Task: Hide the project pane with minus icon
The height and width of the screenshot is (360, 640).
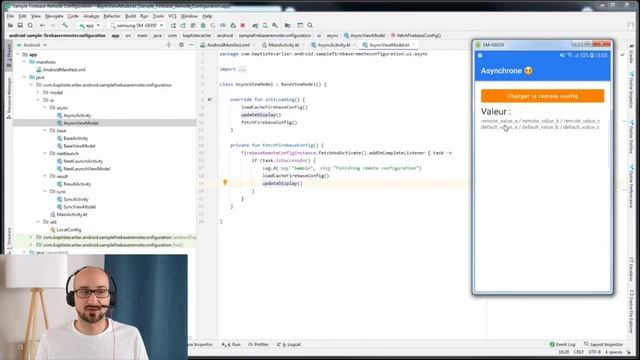Action: point(191,44)
